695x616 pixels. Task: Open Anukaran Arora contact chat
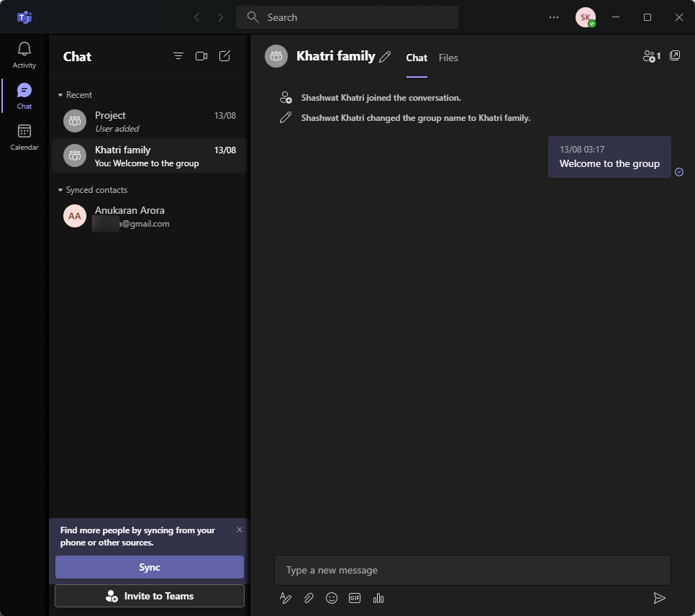click(x=150, y=216)
